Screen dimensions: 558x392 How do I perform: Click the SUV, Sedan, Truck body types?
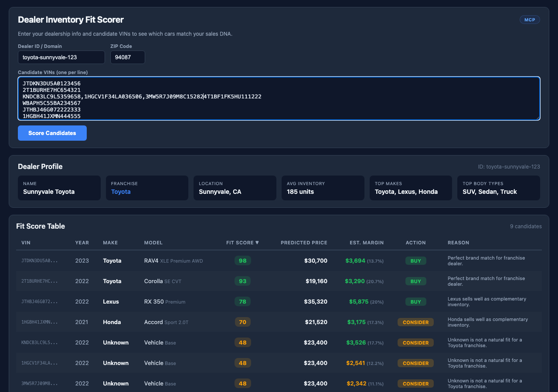[490, 192]
